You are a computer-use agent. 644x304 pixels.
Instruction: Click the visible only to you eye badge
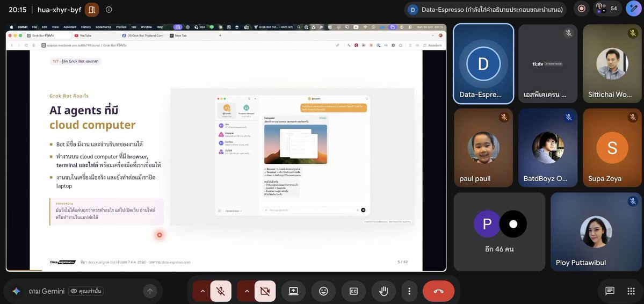click(86, 291)
